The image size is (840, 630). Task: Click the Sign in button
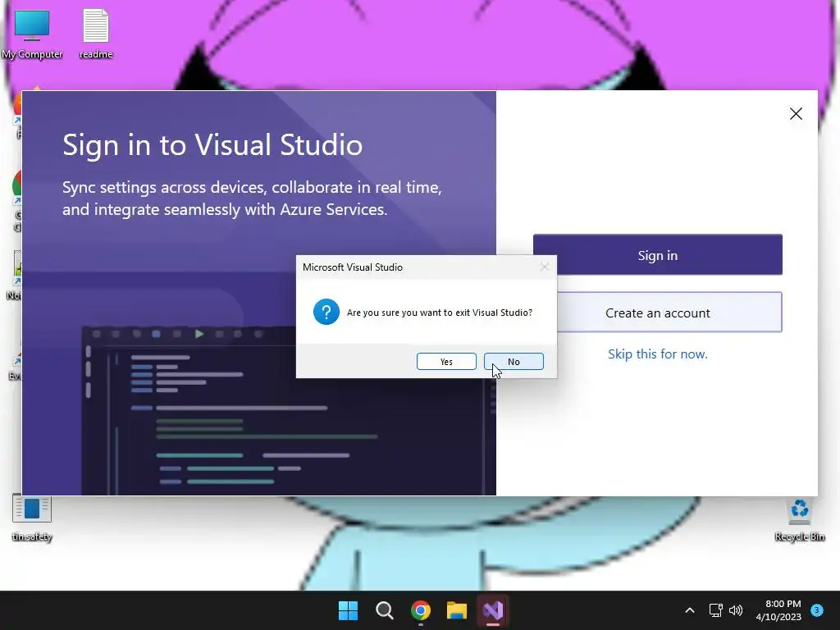[657, 255]
